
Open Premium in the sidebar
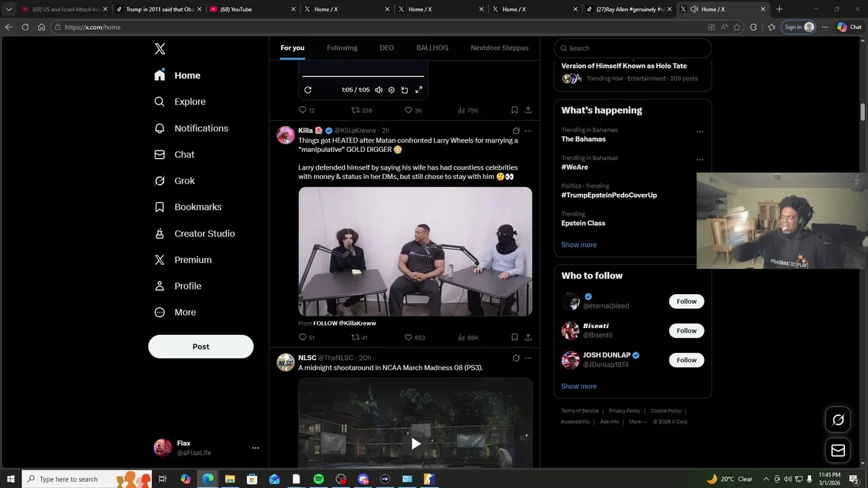[183, 260]
